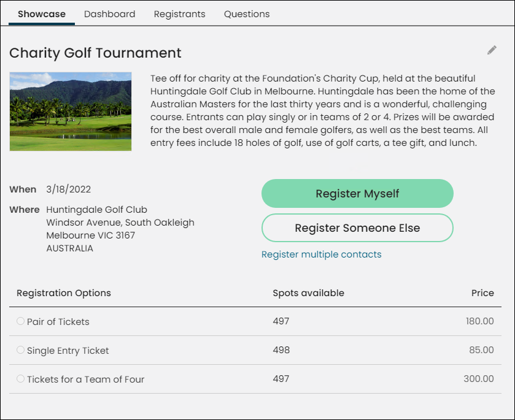This screenshot has height=420, width=515.
Task: Click the pencil edit icon
Action: coord(492,50)
